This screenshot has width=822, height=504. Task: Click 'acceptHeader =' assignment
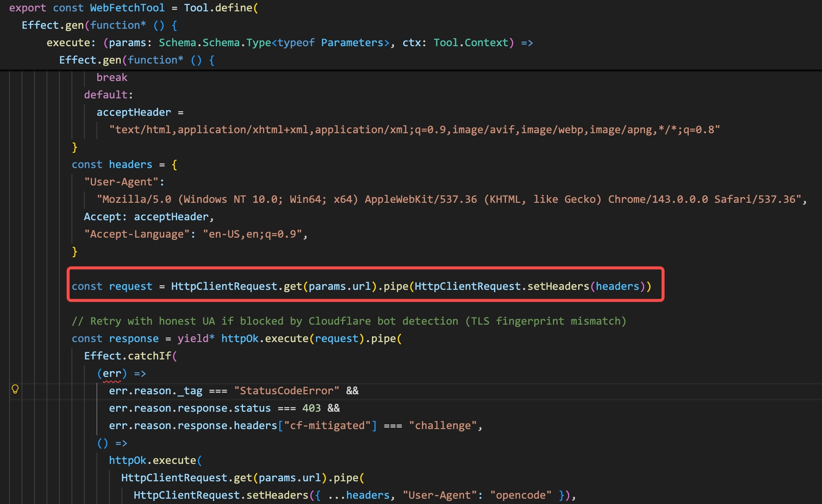140,112
